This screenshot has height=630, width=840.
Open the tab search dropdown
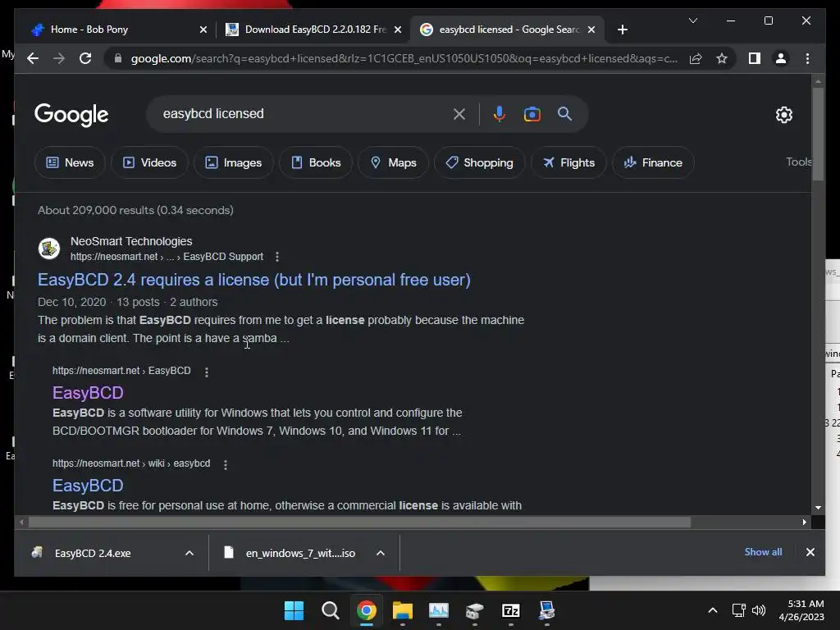692,21
